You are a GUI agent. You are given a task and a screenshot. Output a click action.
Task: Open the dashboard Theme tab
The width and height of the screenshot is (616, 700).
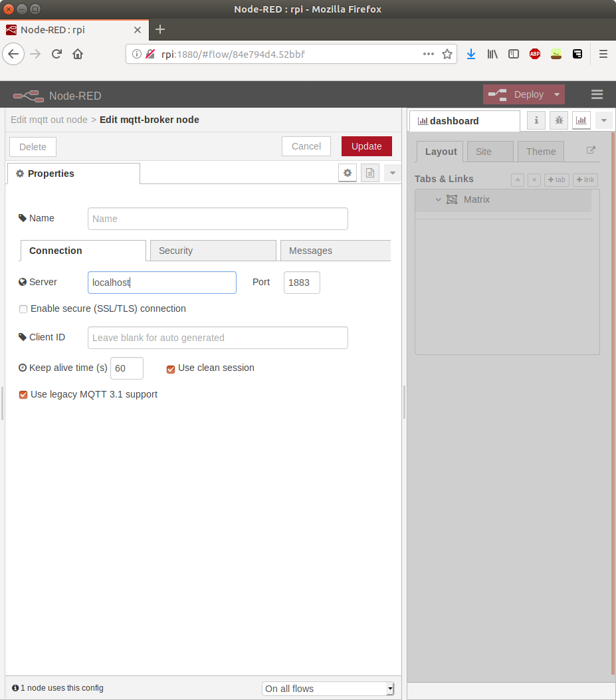click(x=541, y=152)
